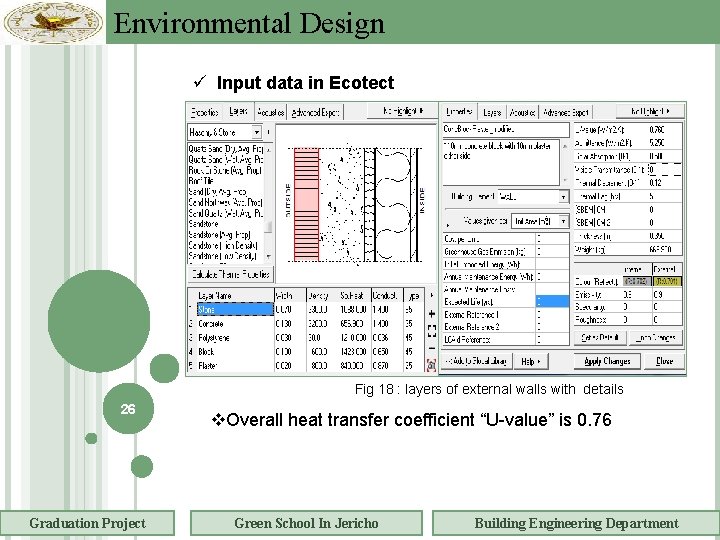
Task: Click the material name input field
Action: tap(506, 129)
